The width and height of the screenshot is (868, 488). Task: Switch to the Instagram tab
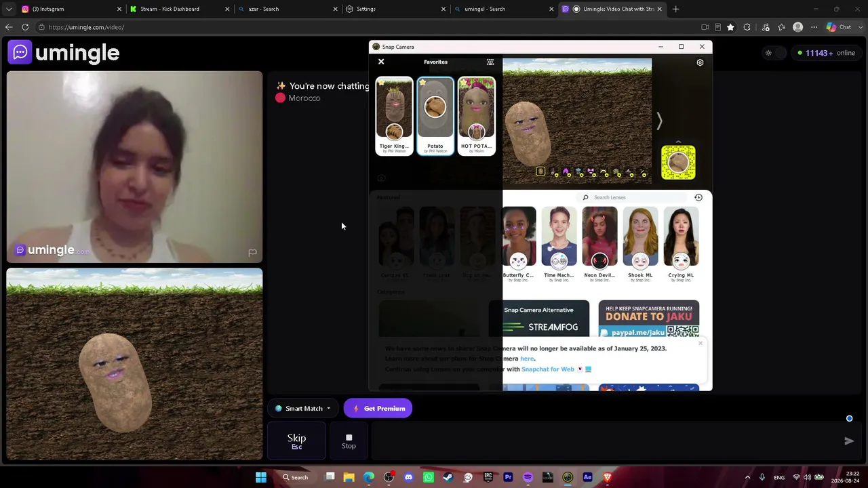pos(70,9)
